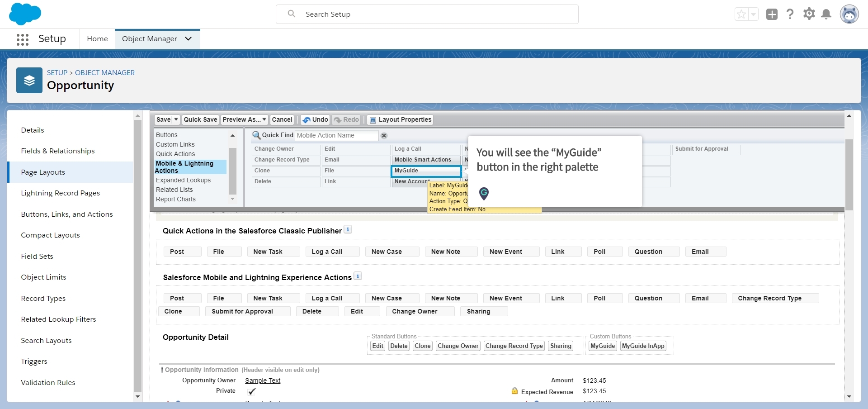
Task: Clear the Quick Find field with the x icon
Action: [384, 136]
